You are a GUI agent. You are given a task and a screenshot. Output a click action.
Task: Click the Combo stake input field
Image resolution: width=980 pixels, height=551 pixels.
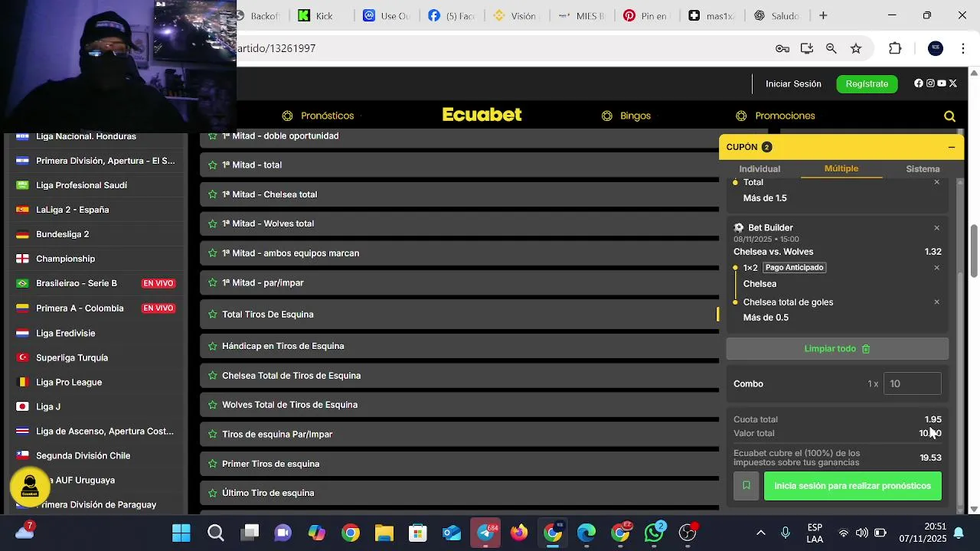(x=912, y=384)
